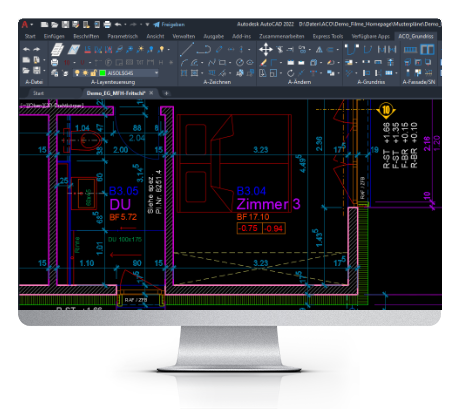Click the open folder icon in A-Datei panel
The image size is (460, 409).
26,71
